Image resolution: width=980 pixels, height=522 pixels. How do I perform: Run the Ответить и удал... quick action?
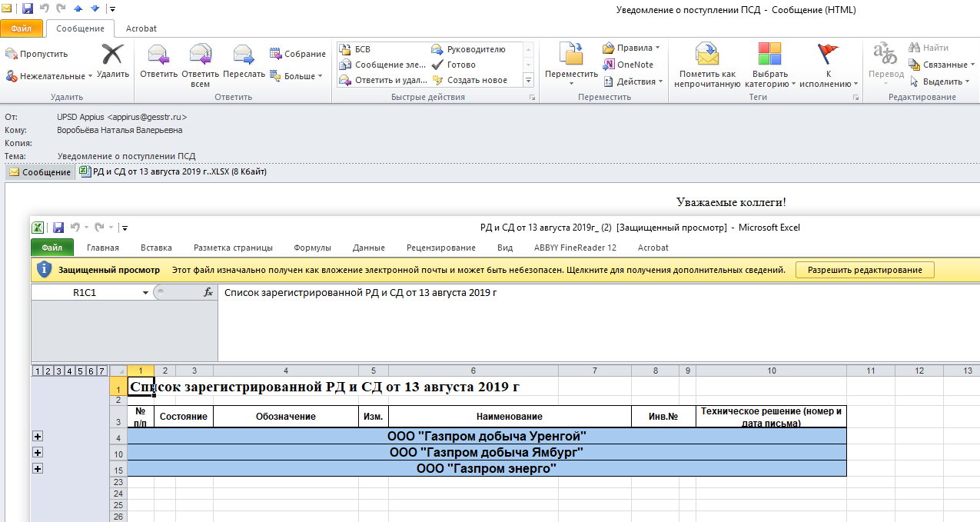tap(383, 80)
